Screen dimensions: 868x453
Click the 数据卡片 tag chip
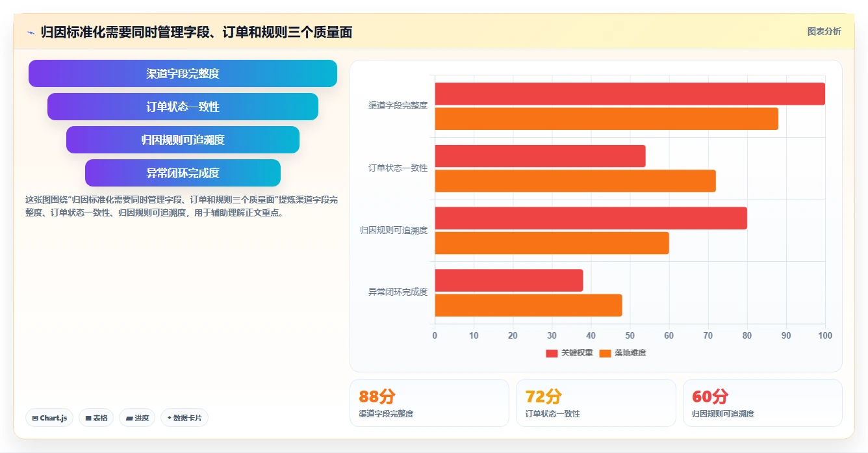pos(185,418)
